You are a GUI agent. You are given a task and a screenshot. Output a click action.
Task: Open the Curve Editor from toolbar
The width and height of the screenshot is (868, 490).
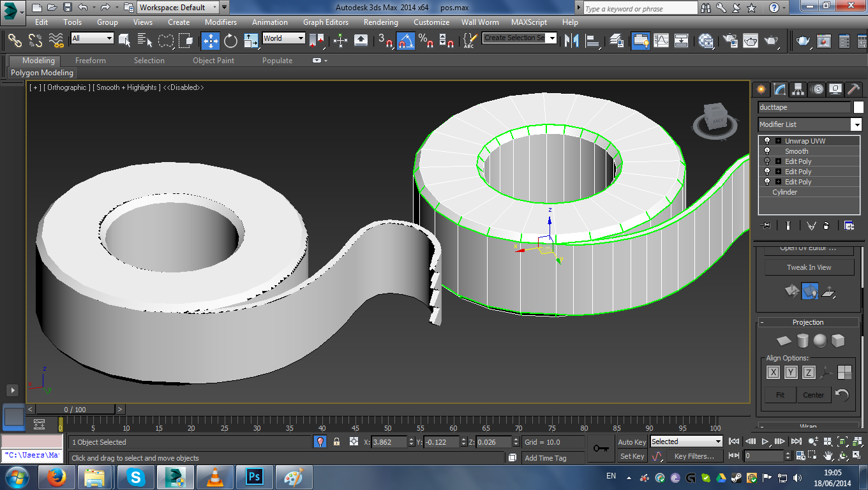[x=661, y=41]
